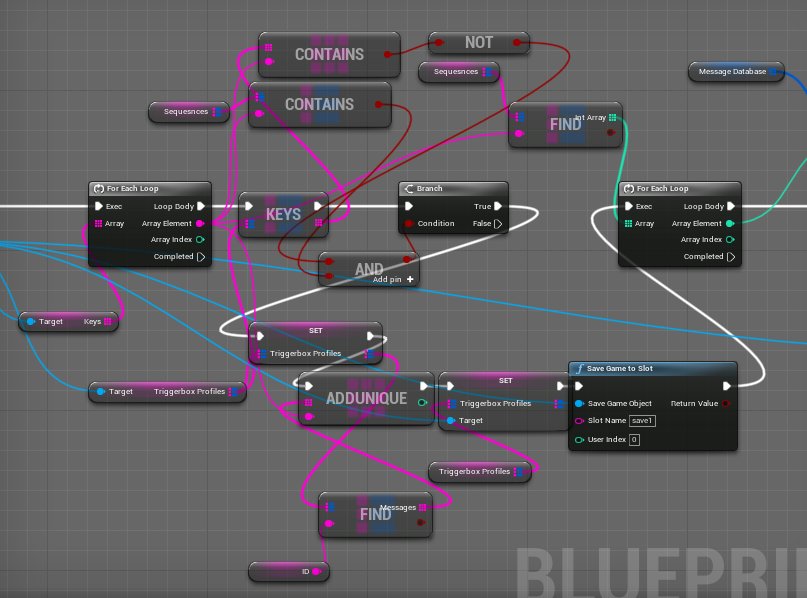Click the Array Element pin on left For Each Loop

(200, 223)
